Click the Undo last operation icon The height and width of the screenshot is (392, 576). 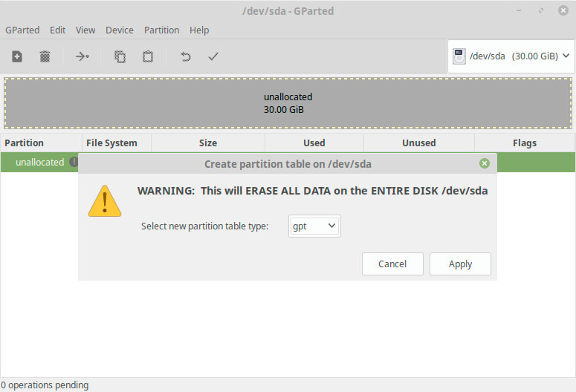click(186, 56)
